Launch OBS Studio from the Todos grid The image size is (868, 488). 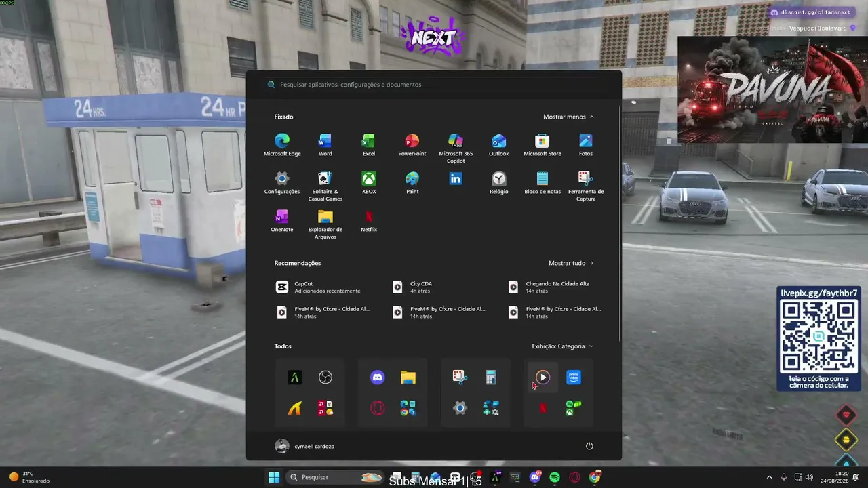(x=325, y=378)
